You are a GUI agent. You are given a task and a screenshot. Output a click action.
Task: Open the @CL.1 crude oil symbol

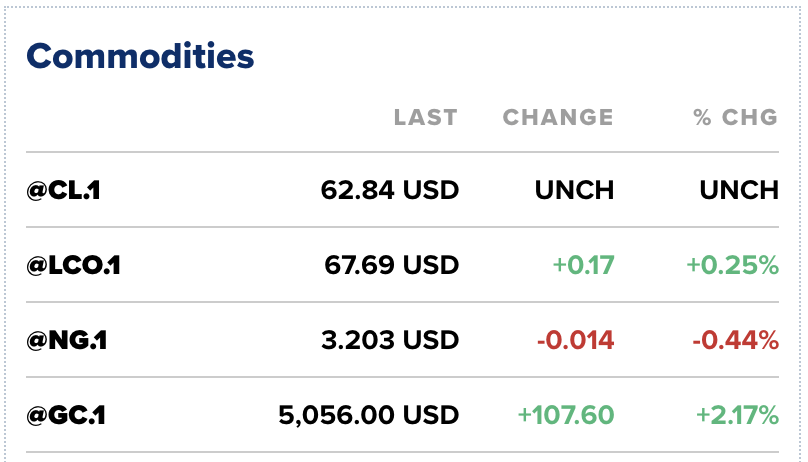(x=64, y=189)
